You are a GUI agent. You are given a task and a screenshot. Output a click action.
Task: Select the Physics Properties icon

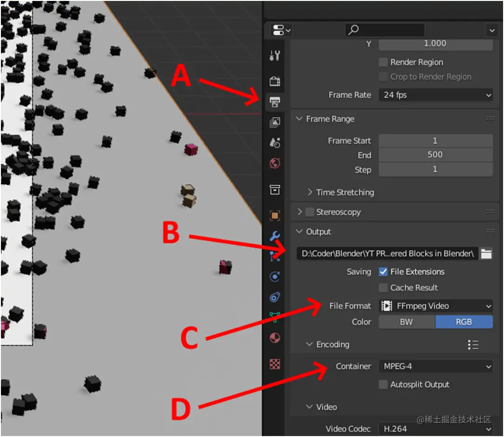coord(275,276)
